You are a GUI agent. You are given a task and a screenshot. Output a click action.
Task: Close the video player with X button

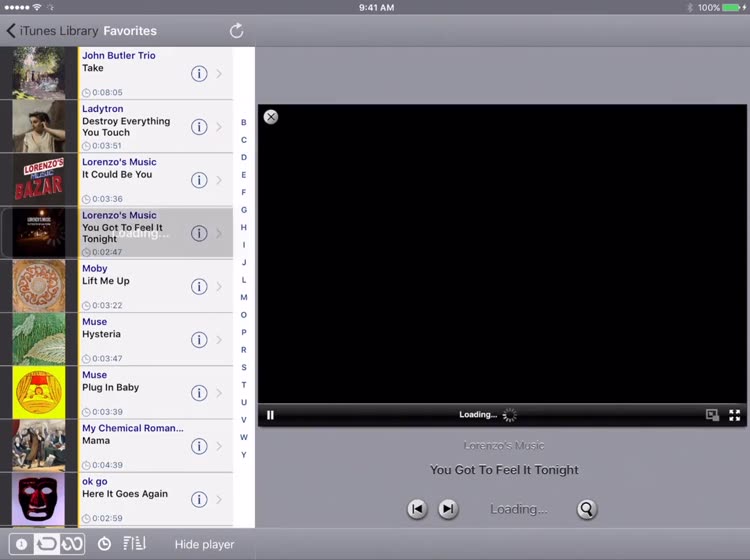pyautogui.click(x=271, y=117)
